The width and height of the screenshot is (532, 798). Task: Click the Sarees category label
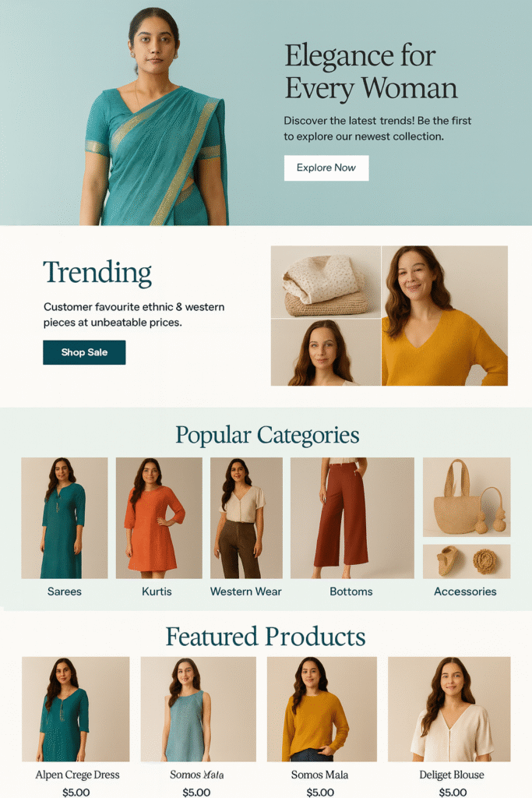65,591
